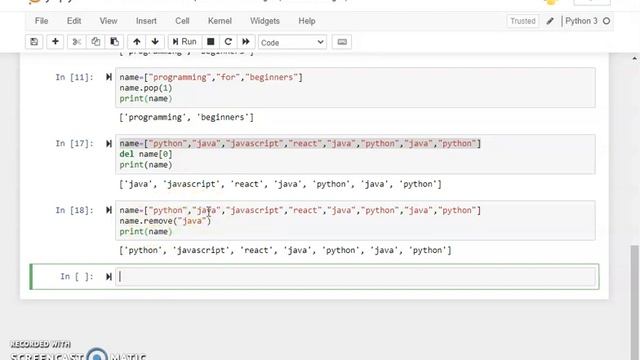Click the empty In [ ] prompt label
The width and height of the screenshot is (640, 360).
[77, 277]
